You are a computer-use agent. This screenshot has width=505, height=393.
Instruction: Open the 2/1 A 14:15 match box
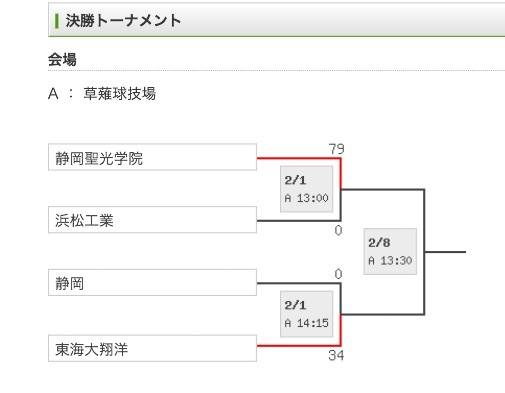tap(307, 314)
